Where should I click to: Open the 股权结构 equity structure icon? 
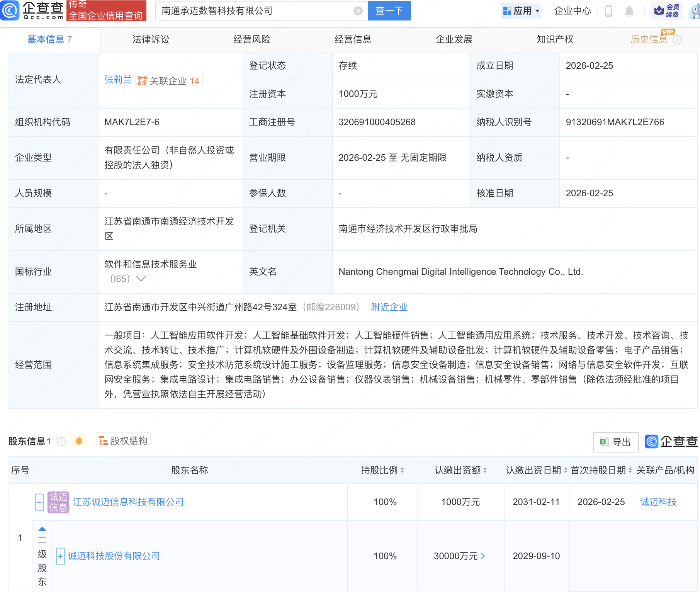(x=103, y=441)
